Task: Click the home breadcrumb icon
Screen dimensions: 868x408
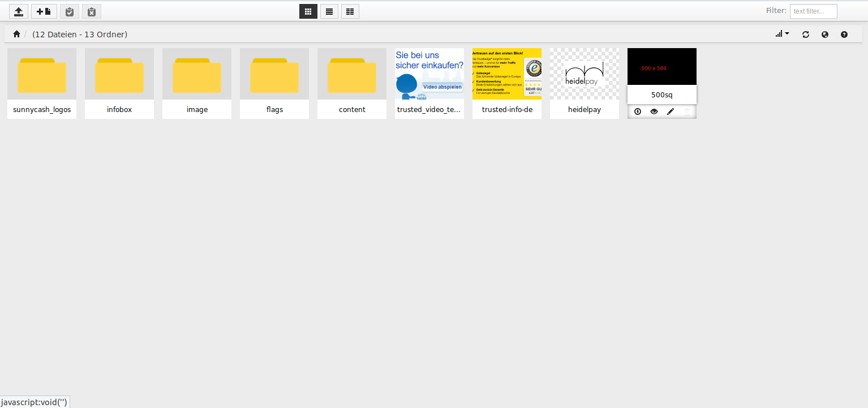Action: coord(16,34)
